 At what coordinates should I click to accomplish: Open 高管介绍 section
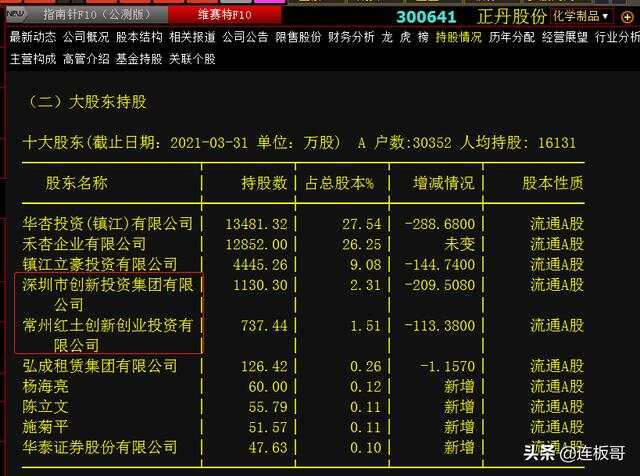point(86,59)
